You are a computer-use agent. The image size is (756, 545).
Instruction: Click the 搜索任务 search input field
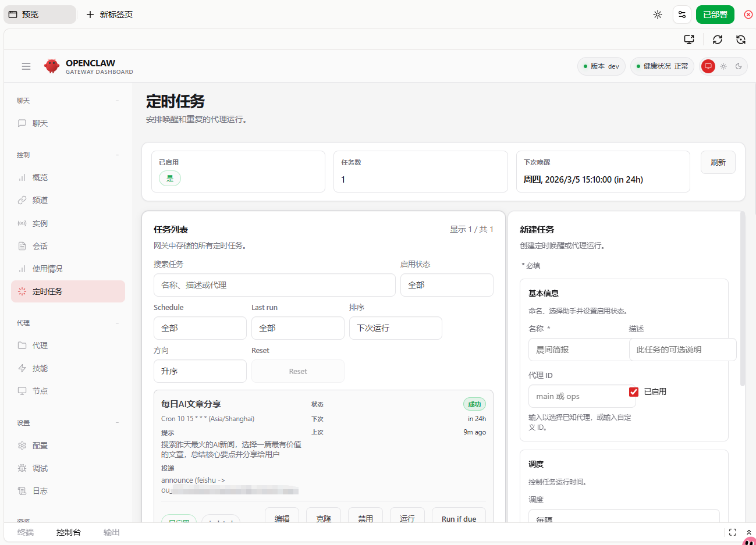point(274,285)
